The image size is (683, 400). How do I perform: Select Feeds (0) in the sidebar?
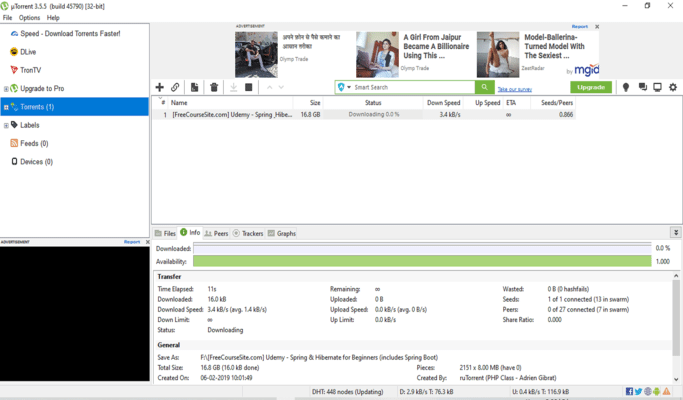[x=34, y=143]
